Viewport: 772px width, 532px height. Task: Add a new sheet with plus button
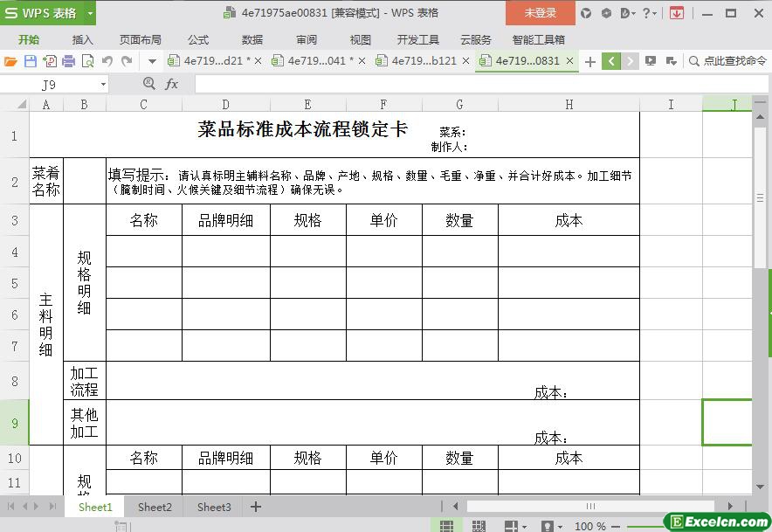(256, 507)
